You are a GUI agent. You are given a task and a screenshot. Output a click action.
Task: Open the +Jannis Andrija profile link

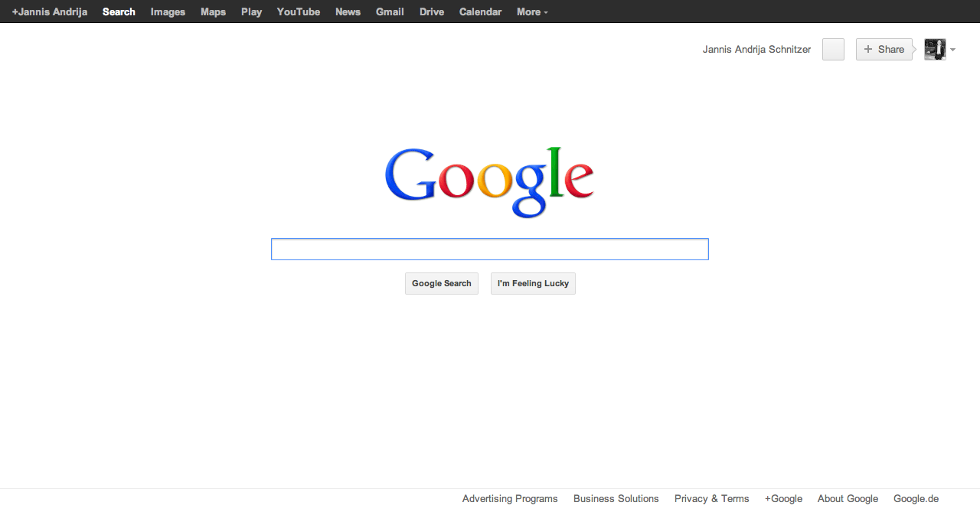click(50, 11)
